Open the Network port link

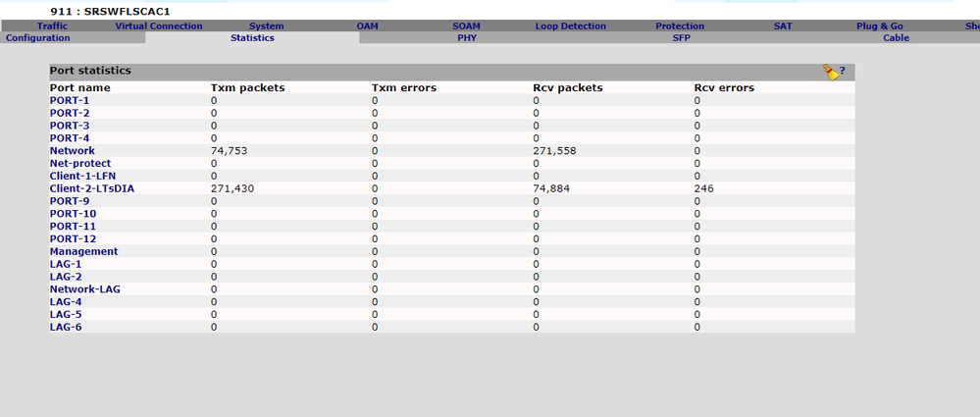click(x=73, y=151)
